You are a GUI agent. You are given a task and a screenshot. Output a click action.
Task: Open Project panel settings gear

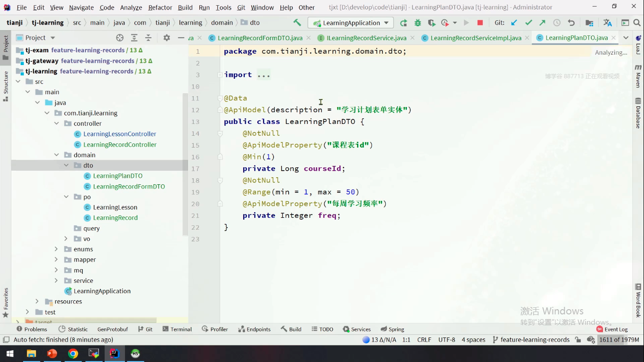(166, 38)
